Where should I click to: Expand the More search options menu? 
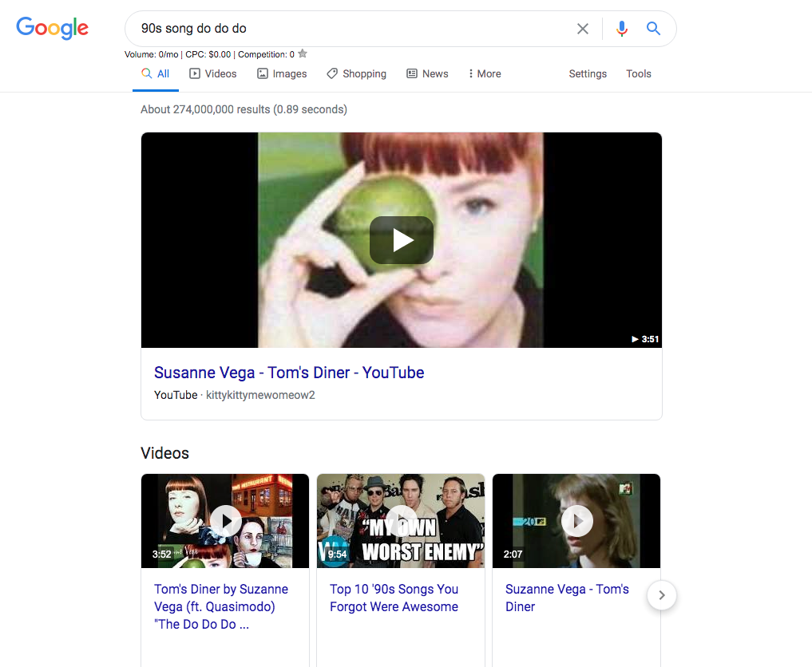click(x=485, y=73)
